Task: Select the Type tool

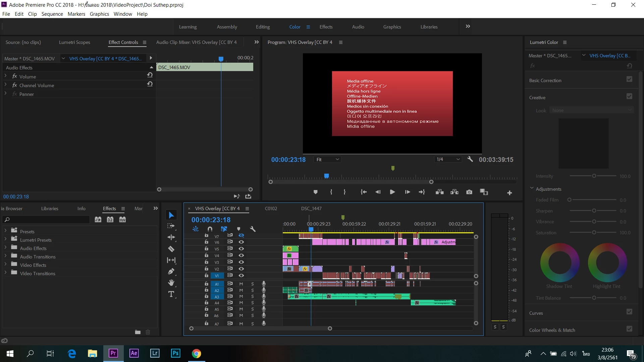Action: tap(171, 294)
